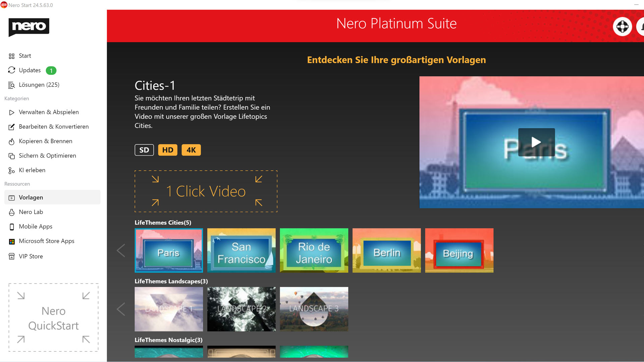The height and width of the screenshot is (362, 644).
Task: Click the Updates refresh icon
Action: click(x=12, y=70)
